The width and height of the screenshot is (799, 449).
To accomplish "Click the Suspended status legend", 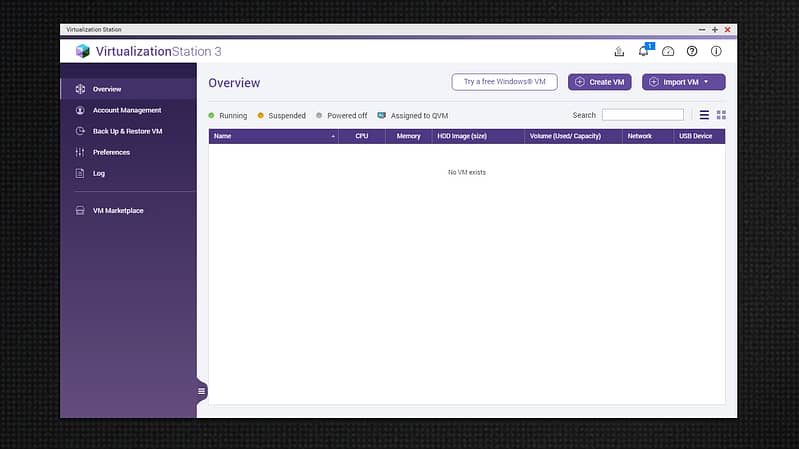I will coord(282,116).
